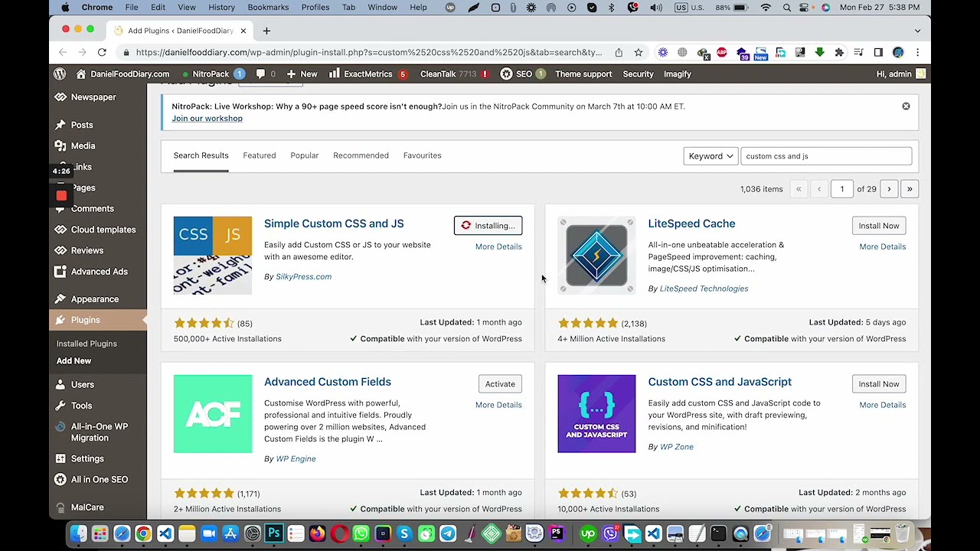Click the ACF plugin thumbnail
Viewport: 980px width, 551px height.
click(213, 414)
